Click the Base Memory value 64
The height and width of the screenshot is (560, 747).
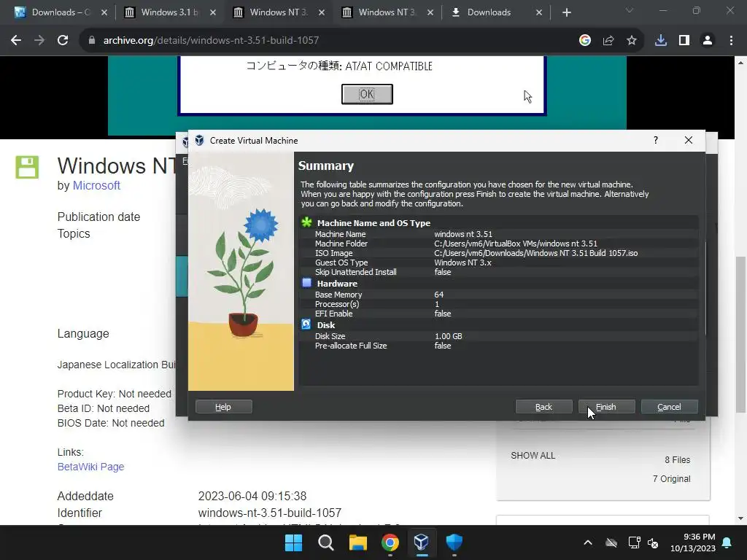(438, 295)
